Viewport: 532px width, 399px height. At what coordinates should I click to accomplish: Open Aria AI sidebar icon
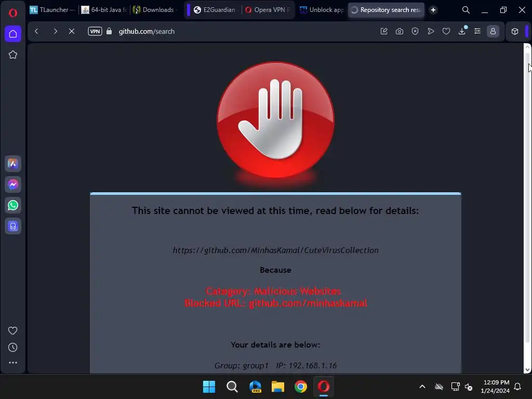[13, 164]
